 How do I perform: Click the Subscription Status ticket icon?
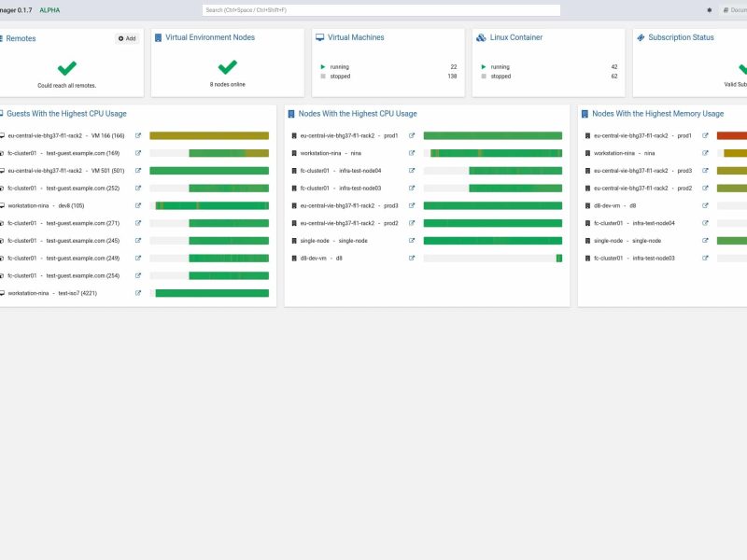[x=641, y=37]
